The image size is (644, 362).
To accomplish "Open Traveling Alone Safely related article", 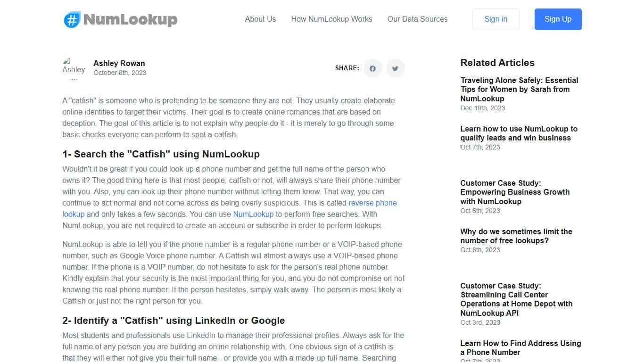I will [519, 90].
